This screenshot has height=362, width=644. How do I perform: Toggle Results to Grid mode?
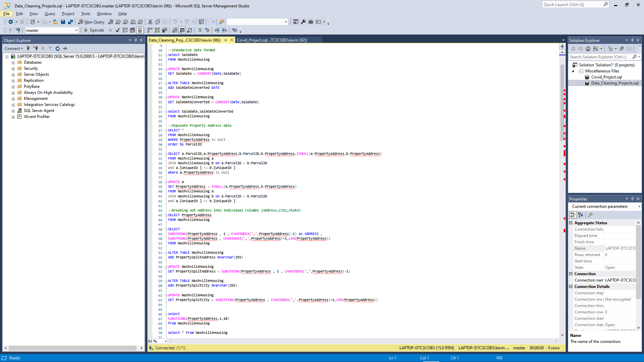click(182, 30)
